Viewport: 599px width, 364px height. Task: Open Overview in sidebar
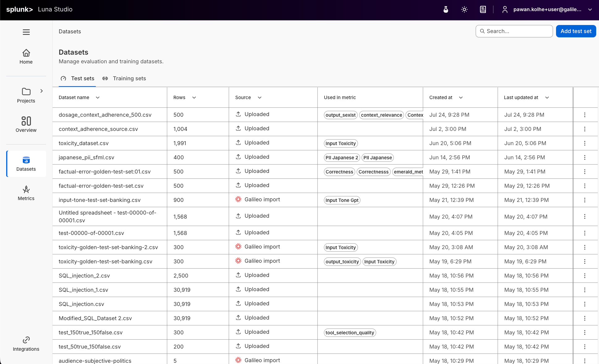pyautogui.click(x=26, y=124)
